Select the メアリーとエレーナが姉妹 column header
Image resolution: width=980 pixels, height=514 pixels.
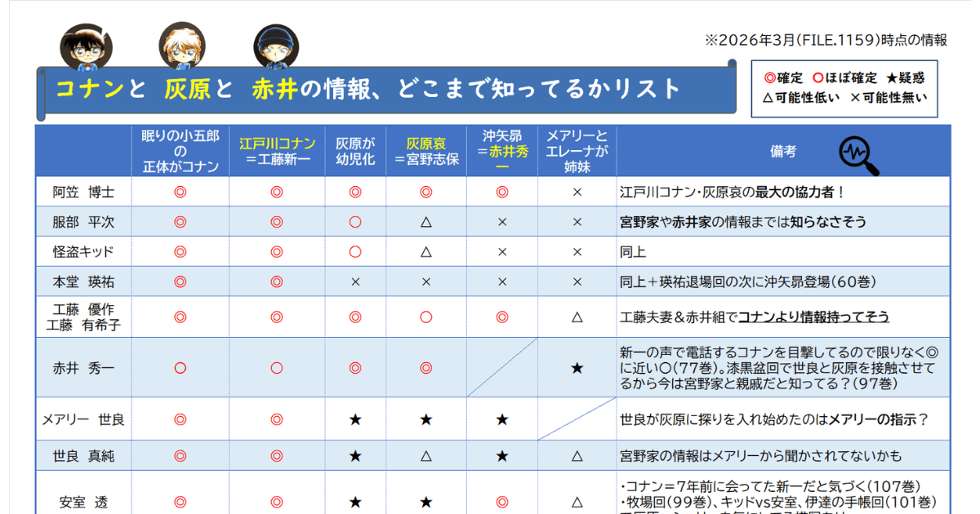click(x=577, y=149)
